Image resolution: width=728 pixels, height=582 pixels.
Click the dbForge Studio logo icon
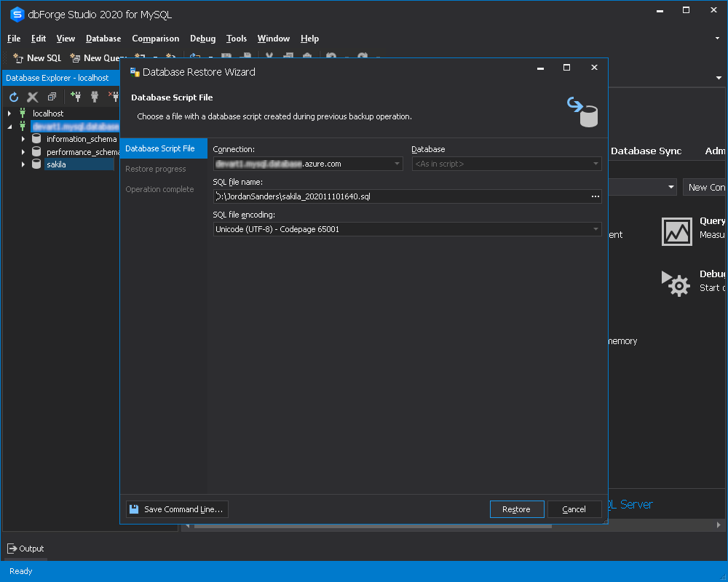(17, 15)
